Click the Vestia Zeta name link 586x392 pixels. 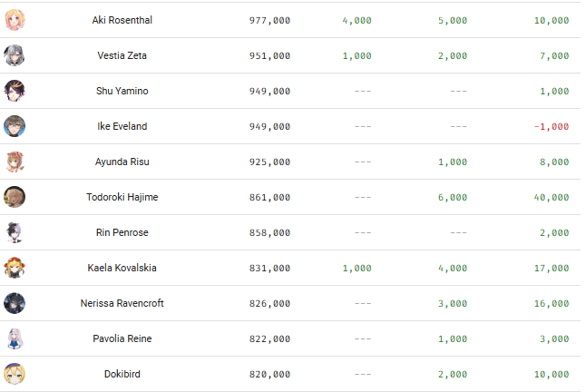click(x=122, y=55)
